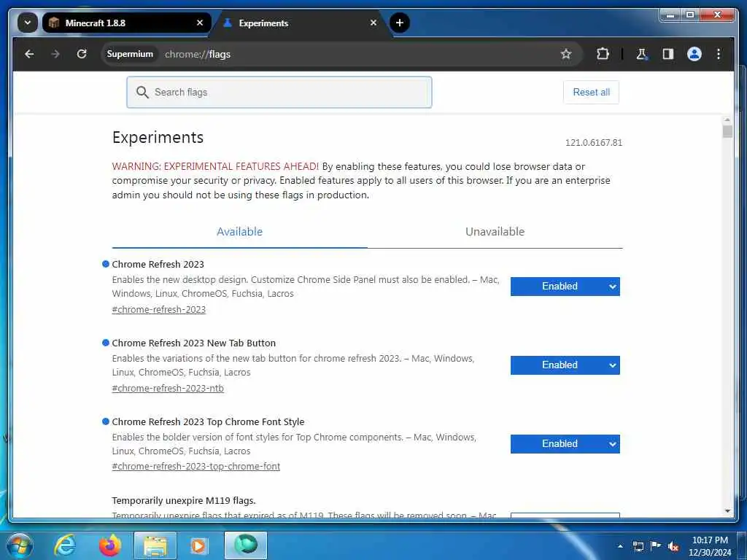Click the scrollbar down arrow

point(727,511)
